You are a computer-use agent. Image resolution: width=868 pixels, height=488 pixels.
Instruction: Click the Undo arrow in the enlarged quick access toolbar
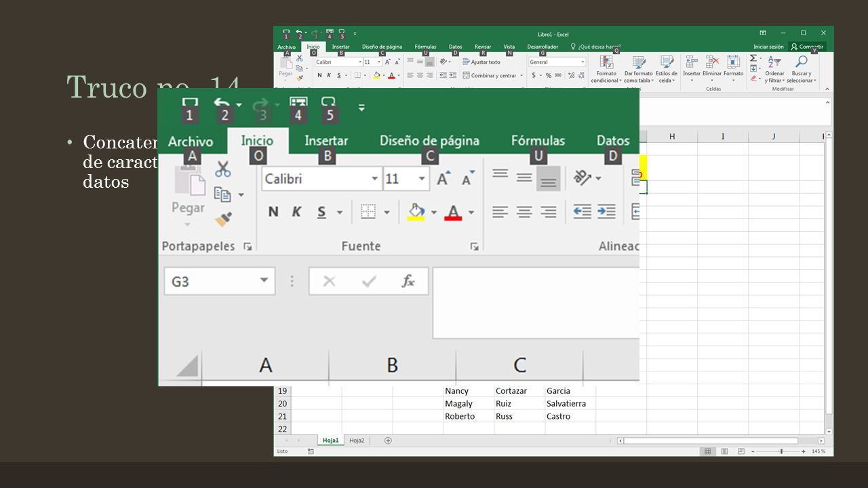222,103
